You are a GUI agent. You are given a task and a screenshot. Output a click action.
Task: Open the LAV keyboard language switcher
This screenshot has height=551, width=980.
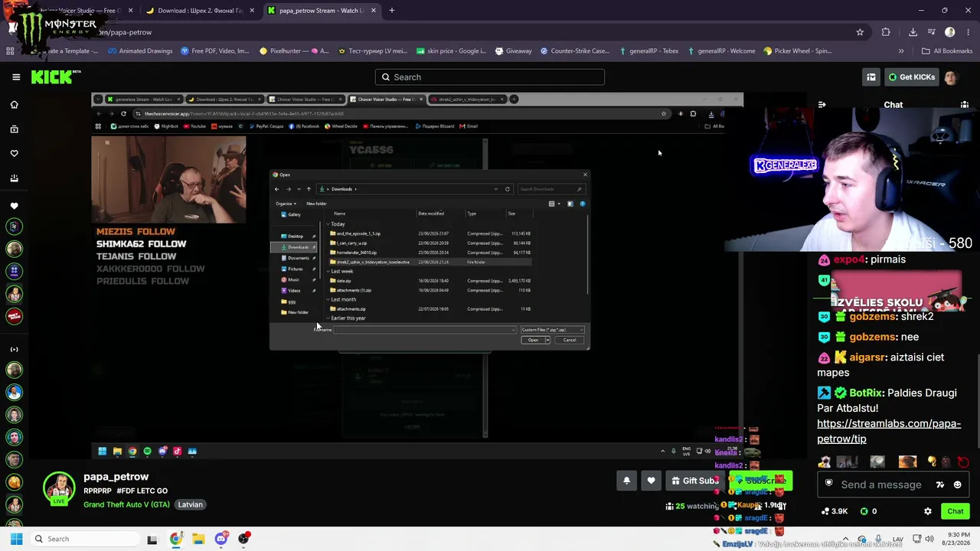(898, 539)
